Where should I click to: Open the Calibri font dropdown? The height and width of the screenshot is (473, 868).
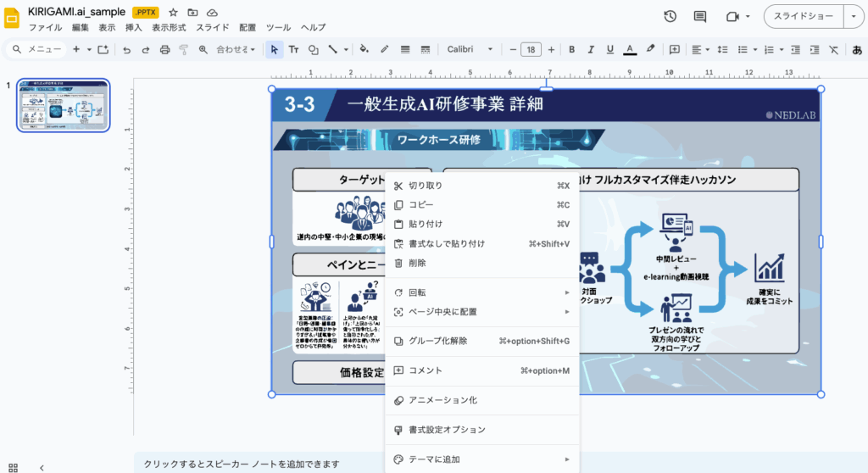(x=470, y=50)
